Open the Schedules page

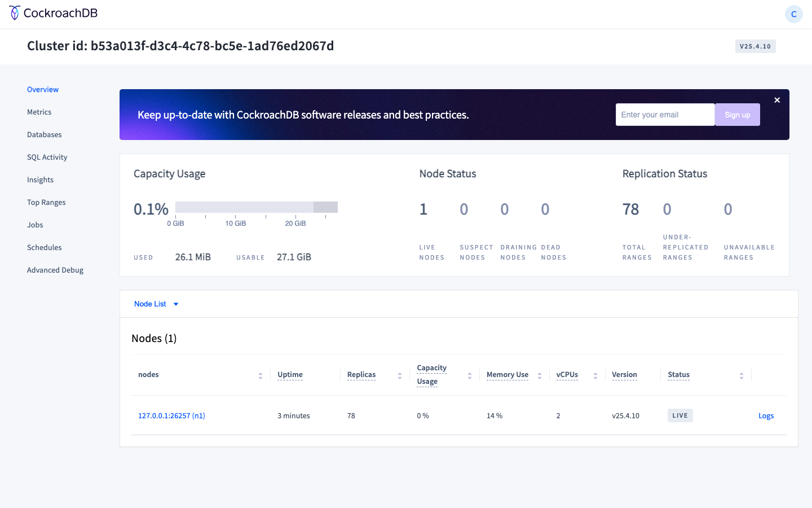click(x=45, y=247)
